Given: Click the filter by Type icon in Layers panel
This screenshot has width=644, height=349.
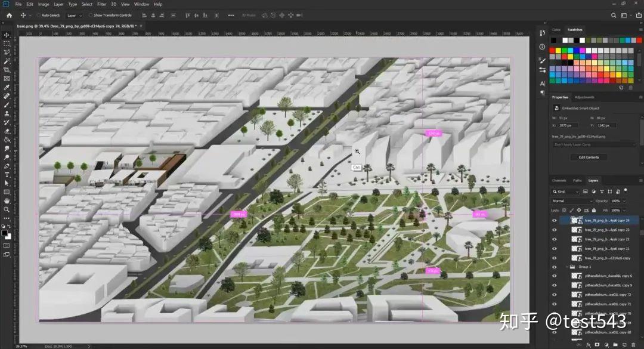Looking at the screenshot, I should pyautogui.click(x=602, y=191).
